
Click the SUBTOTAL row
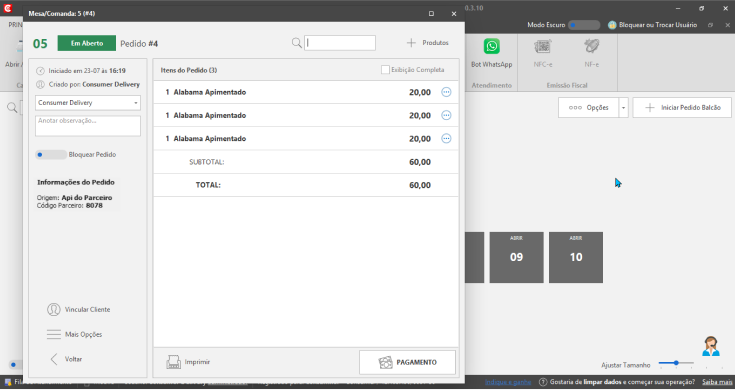point(306,162)
